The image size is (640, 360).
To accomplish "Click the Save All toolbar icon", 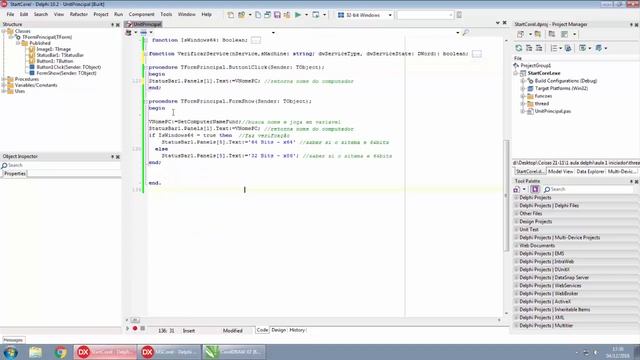I will (287, 15).
